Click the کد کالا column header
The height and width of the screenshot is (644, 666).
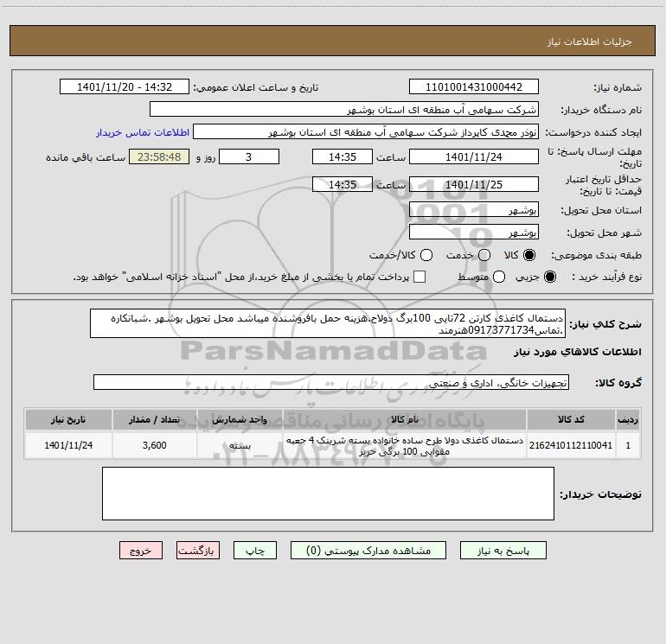coord(571,419)
